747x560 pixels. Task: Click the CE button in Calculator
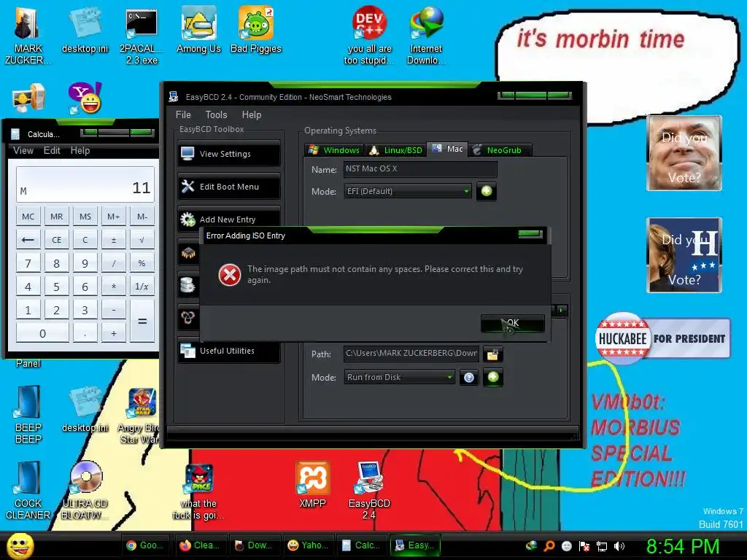pos(57,240)
